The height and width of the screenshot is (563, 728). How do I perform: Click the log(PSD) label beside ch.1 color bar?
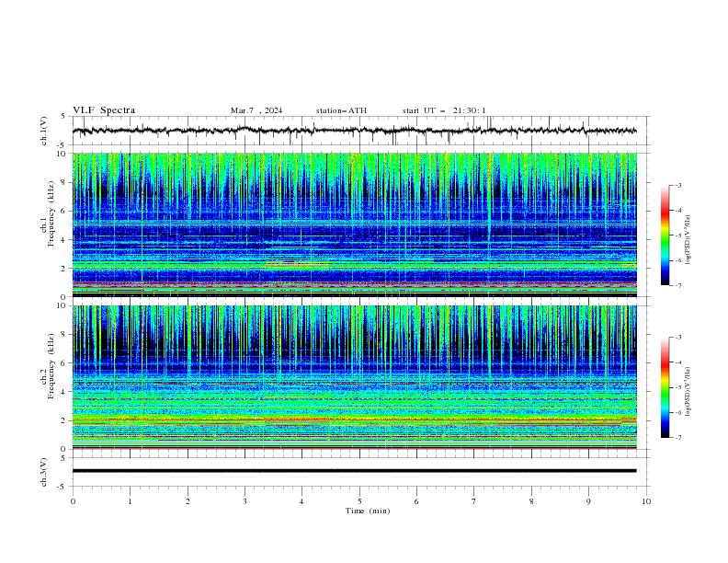pos(688,240)
